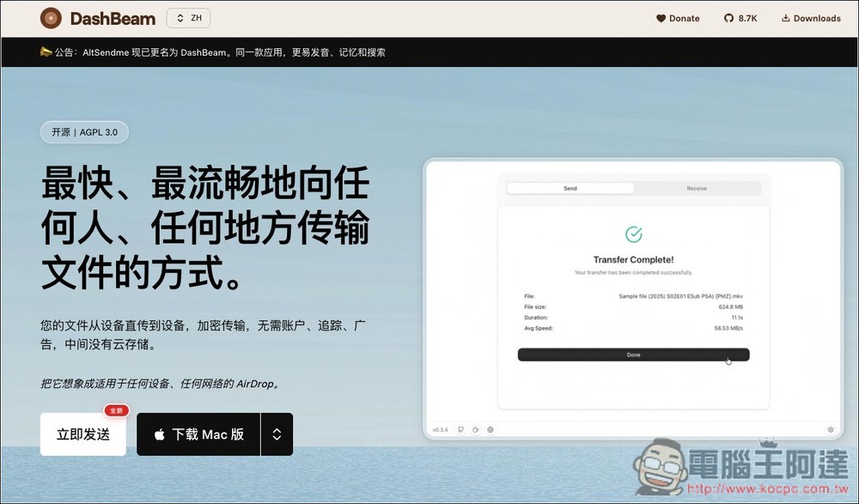Click the red 全新 badge

point(116,410)
